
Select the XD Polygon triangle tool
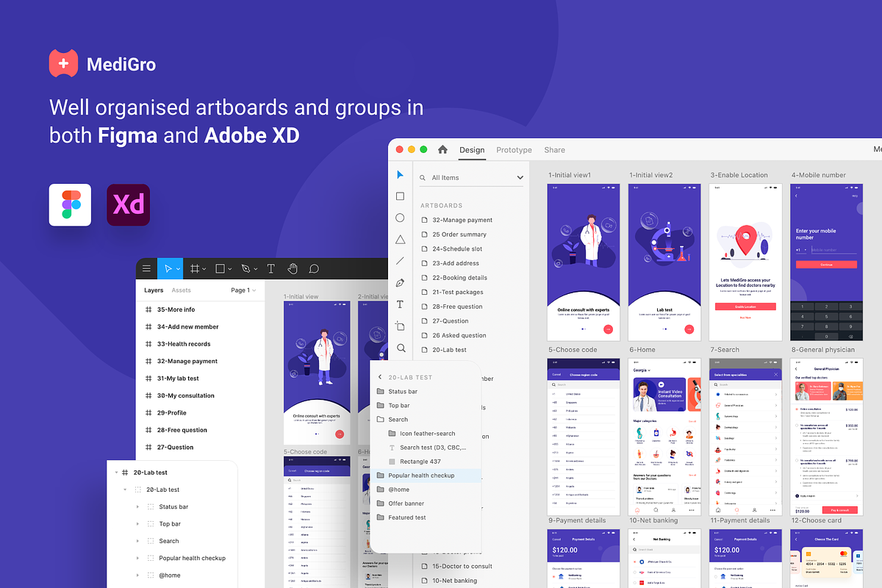pyautogui.click(x=400, y=240)
